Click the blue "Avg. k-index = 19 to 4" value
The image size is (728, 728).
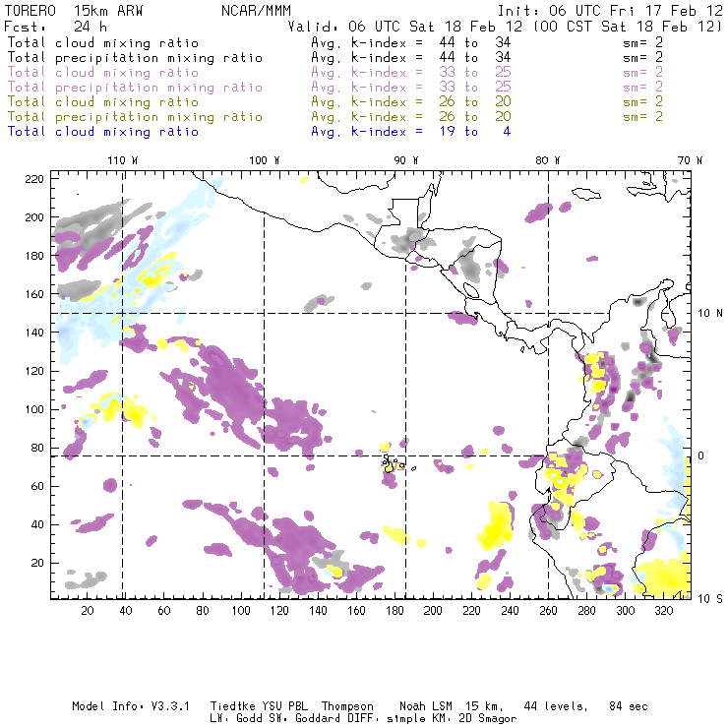click(411, 132)
